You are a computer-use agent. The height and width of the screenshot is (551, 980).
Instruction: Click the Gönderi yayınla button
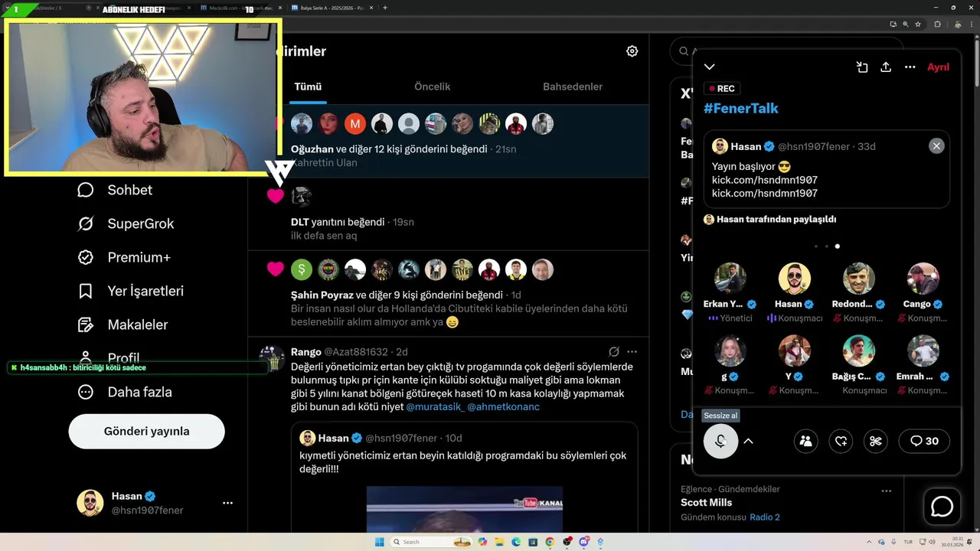[x=146, y=431]
